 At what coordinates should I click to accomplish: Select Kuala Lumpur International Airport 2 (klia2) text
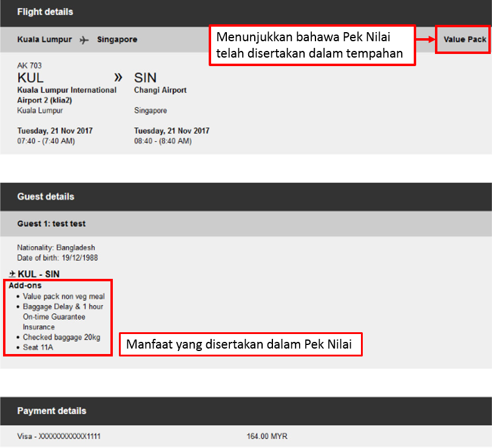[x=67, y=95]
